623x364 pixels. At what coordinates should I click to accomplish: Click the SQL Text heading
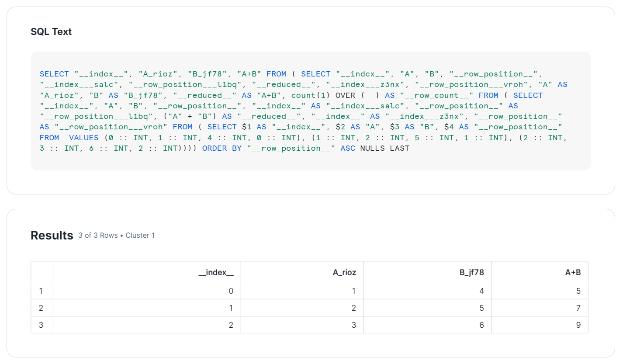pyautogui.click(x=51, y=31)
